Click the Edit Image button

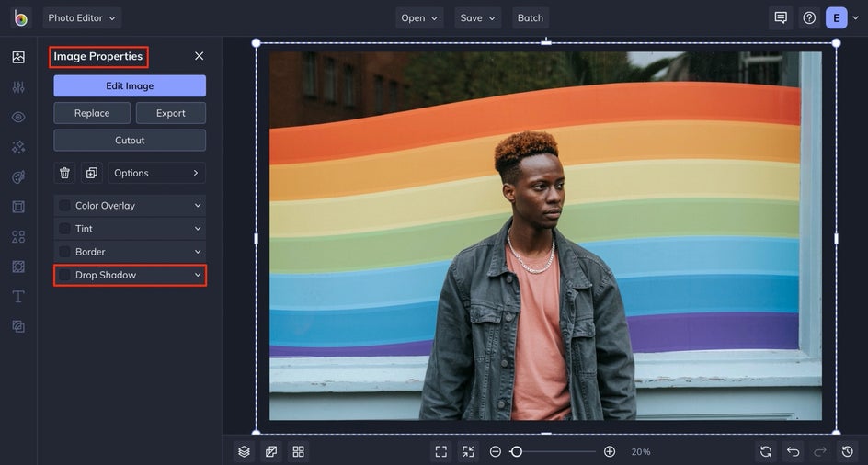tap(130, 86)
